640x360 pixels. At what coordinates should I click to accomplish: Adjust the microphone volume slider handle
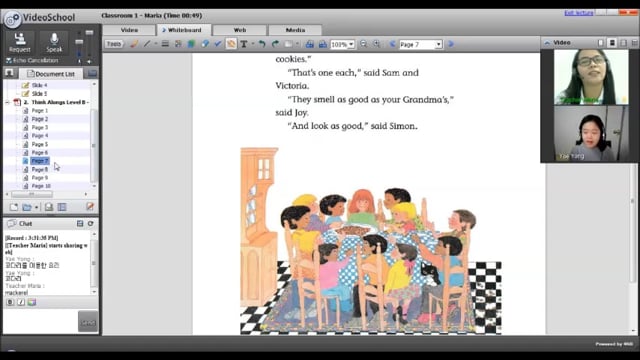point(79,42)
